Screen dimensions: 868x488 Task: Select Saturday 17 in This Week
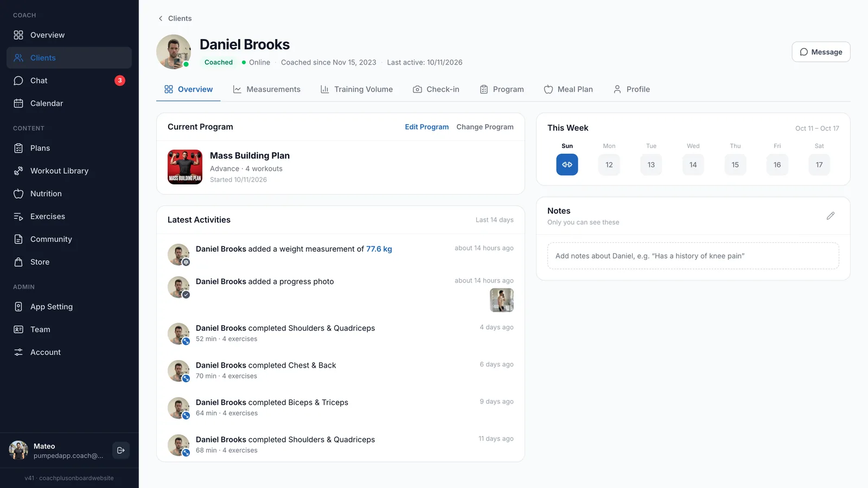[x=819, y=165]
